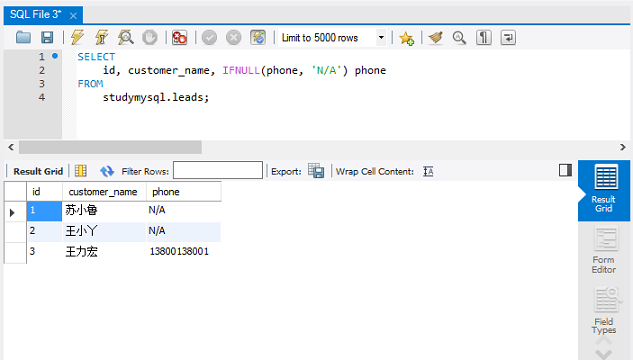Click the editor horizontal scrollbar thumb
This screenshot has width=633, height=360.
point(110,147)
